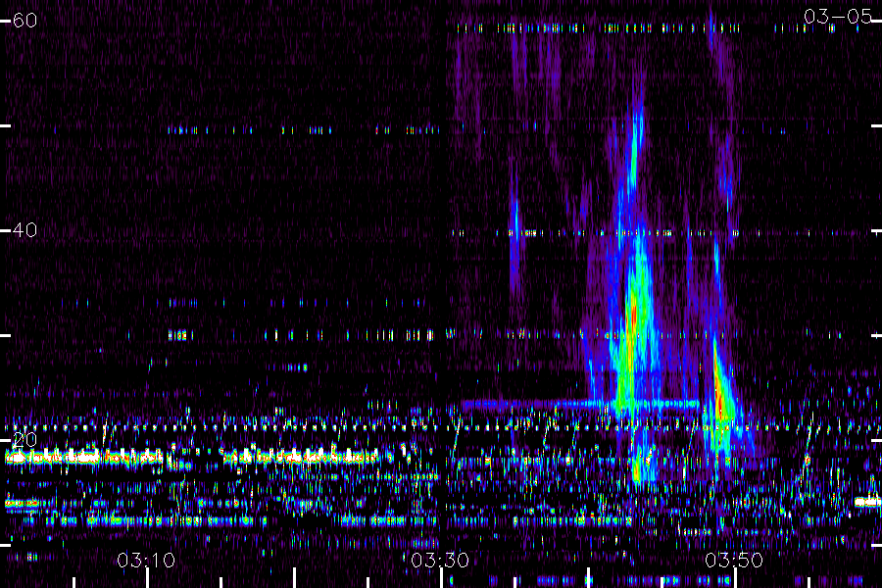Click the 40 frequency axis label
The image size is (882, 588).
point(24,230)
